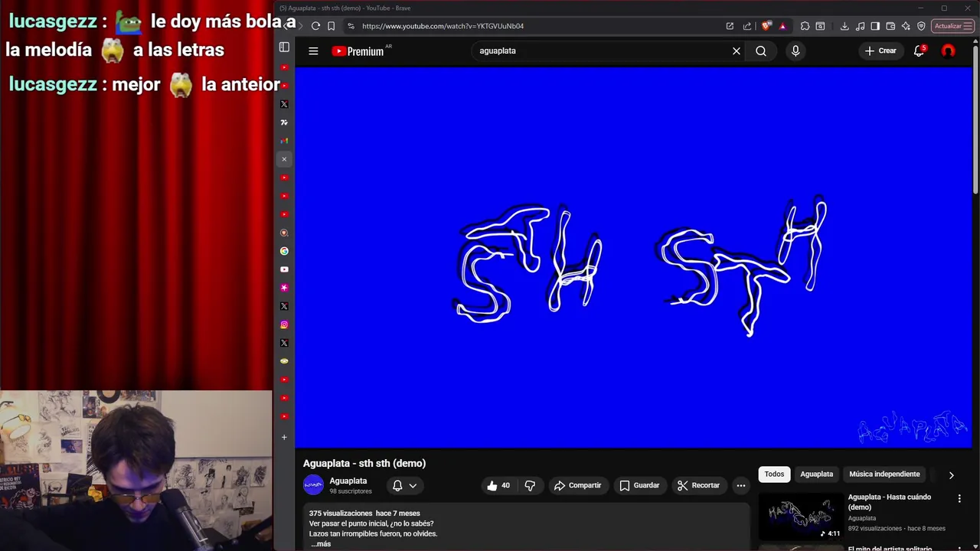Switch to the Google vertical tab
The width and height of the screenshot is (980, 551).
(284, 251)
